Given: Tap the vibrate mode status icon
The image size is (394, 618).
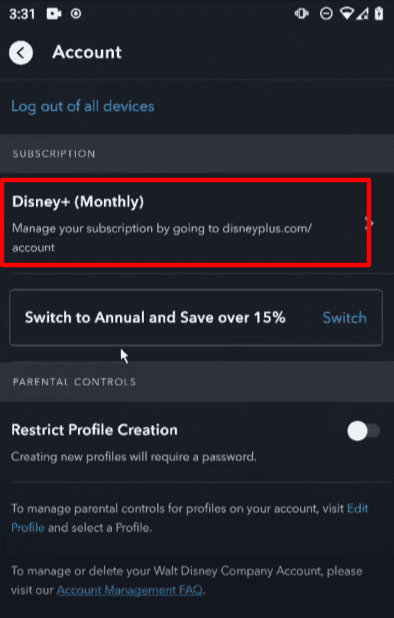Looking at the screenshot, I should click(x=301, y=14).
